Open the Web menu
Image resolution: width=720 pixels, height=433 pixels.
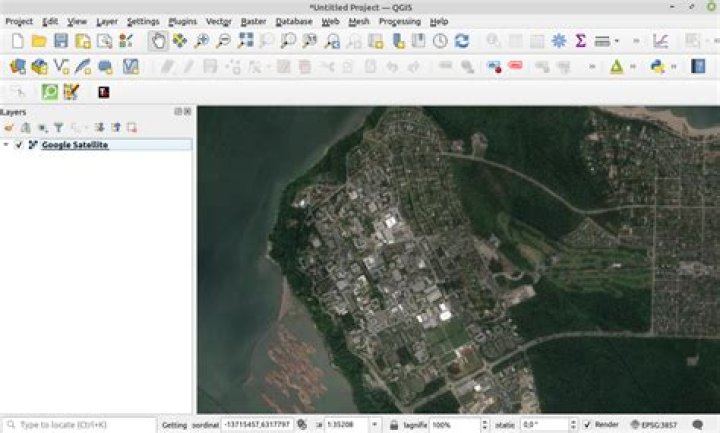pyautogui.click(x=330, y=22)
